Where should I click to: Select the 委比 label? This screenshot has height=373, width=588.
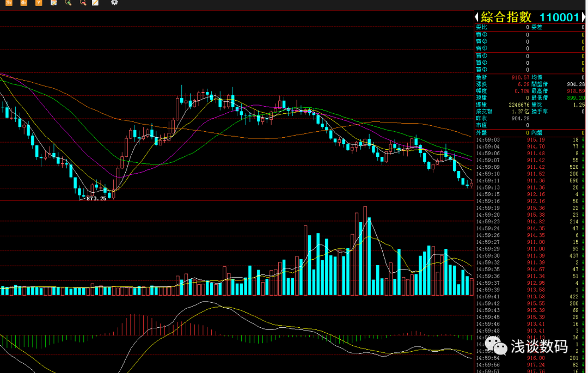click(x=481, y=27)
